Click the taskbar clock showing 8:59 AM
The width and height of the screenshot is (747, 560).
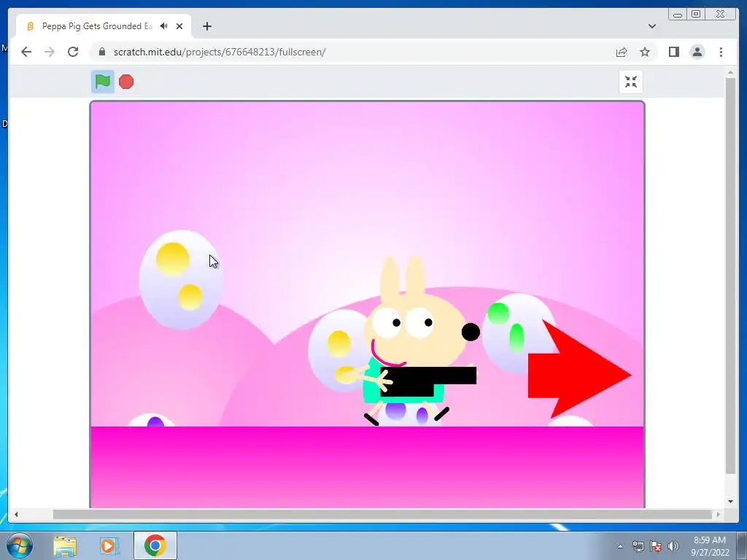click(x=709, y=546)
